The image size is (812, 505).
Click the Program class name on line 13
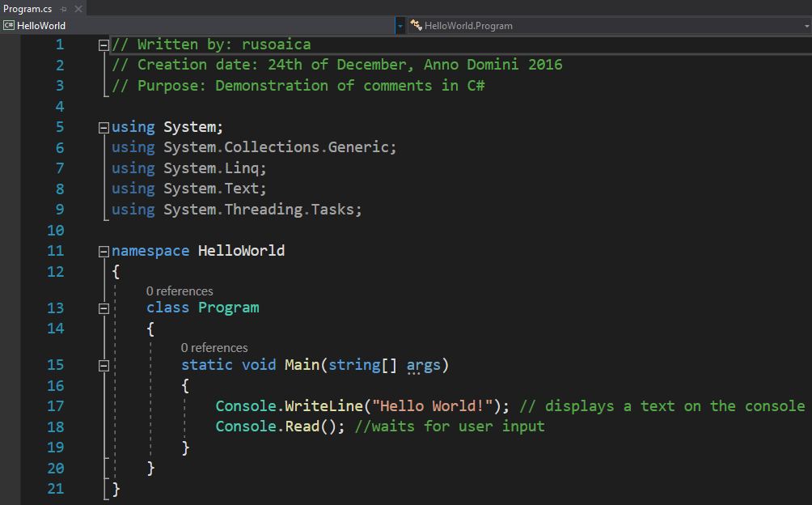coord(228,308)
